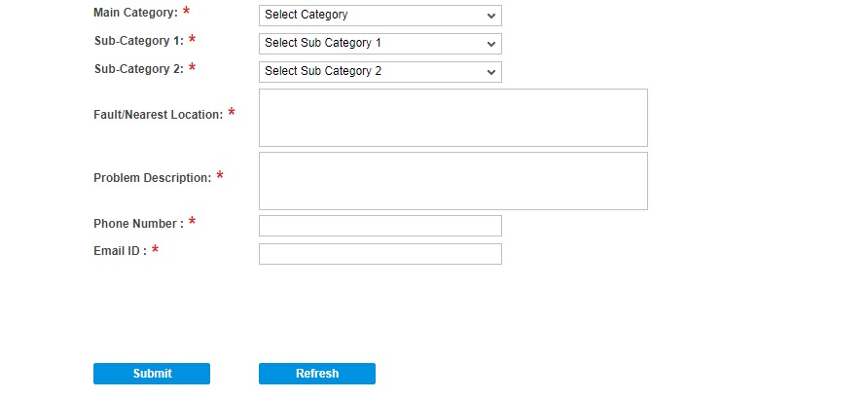Click the red asterisk beside Email ID

tap(155, 250)
